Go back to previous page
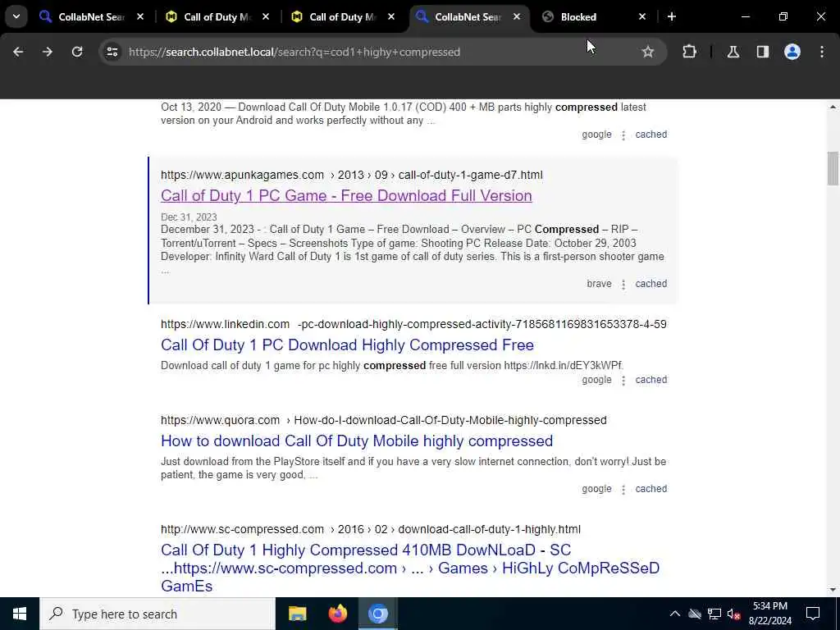Image resolution: width=840 pixels, height=630 pixels. [x=18, y=52]
